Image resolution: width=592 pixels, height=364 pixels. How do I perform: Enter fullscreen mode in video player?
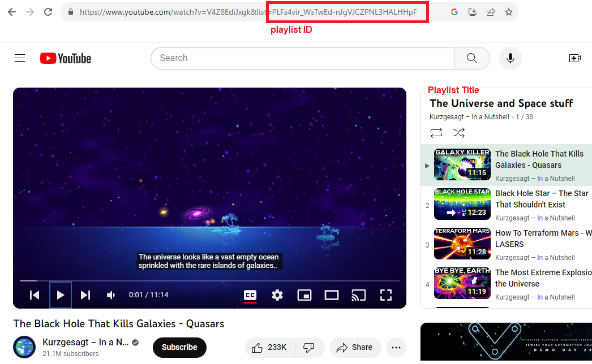point(386,295)
